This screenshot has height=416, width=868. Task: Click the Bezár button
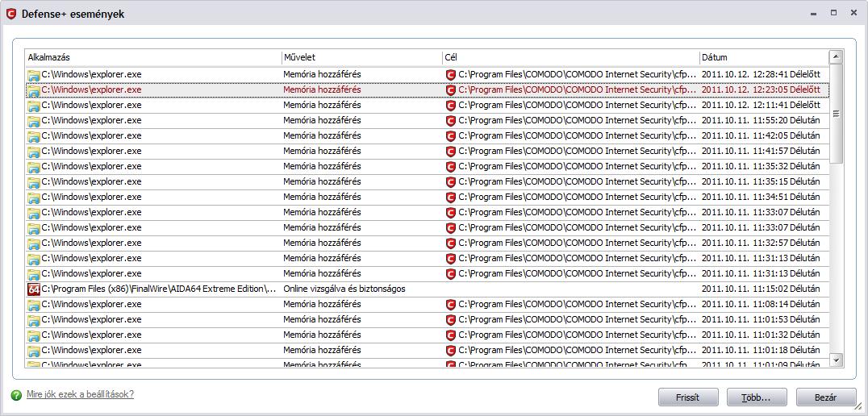coord(826,397)
